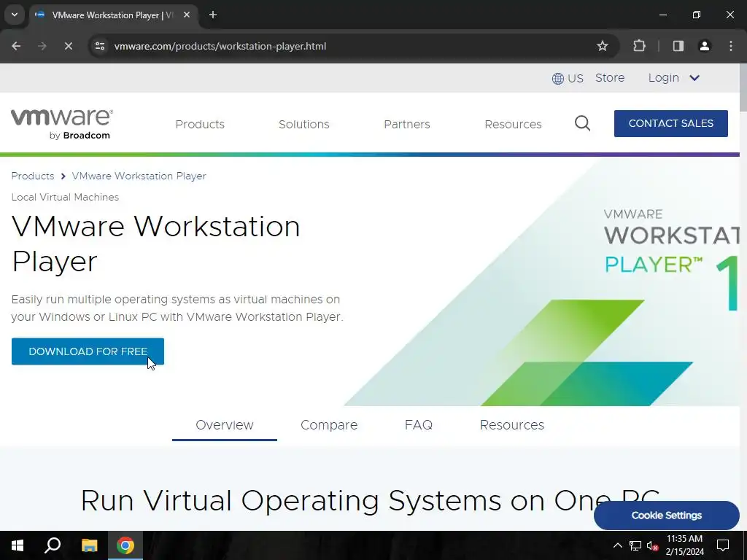Open the taskbar clock and date

click(x=684, y=545)
